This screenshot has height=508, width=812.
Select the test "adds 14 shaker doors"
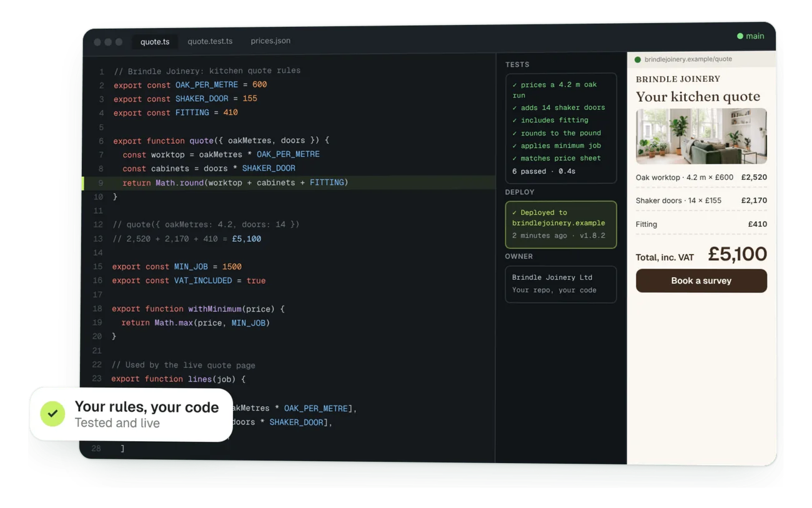click(x=559, y=107)
